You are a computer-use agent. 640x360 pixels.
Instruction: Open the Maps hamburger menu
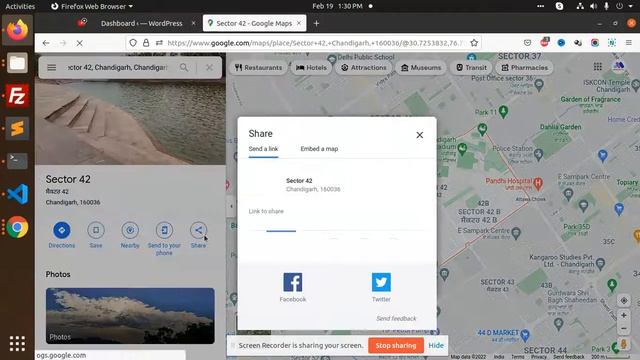coord(51,67)
